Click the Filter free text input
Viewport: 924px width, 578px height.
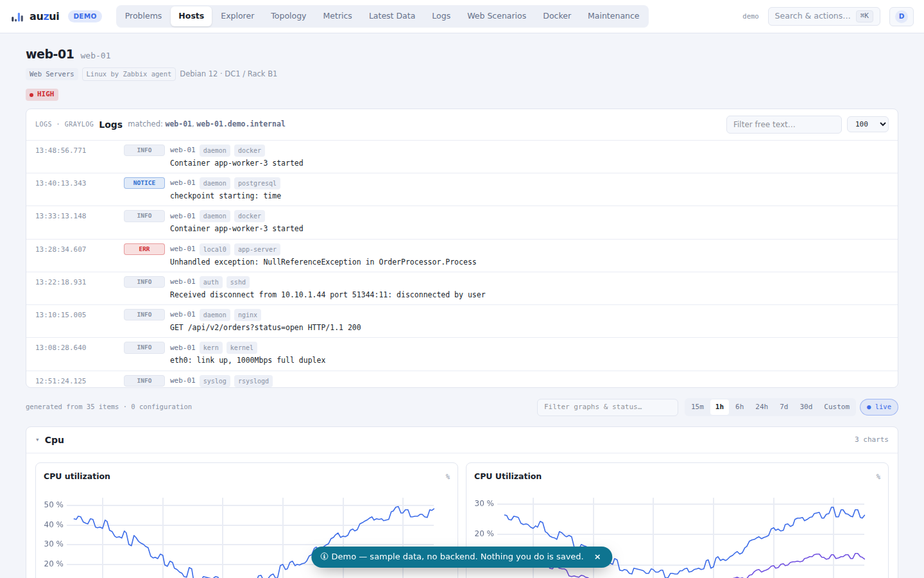pos(783,125)
